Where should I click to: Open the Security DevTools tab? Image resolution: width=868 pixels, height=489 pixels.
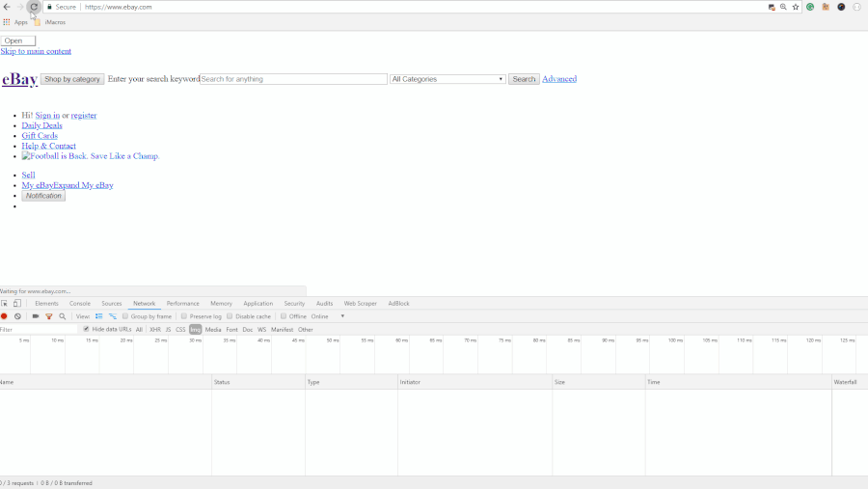pyautogui.click(x=294, y=304)
